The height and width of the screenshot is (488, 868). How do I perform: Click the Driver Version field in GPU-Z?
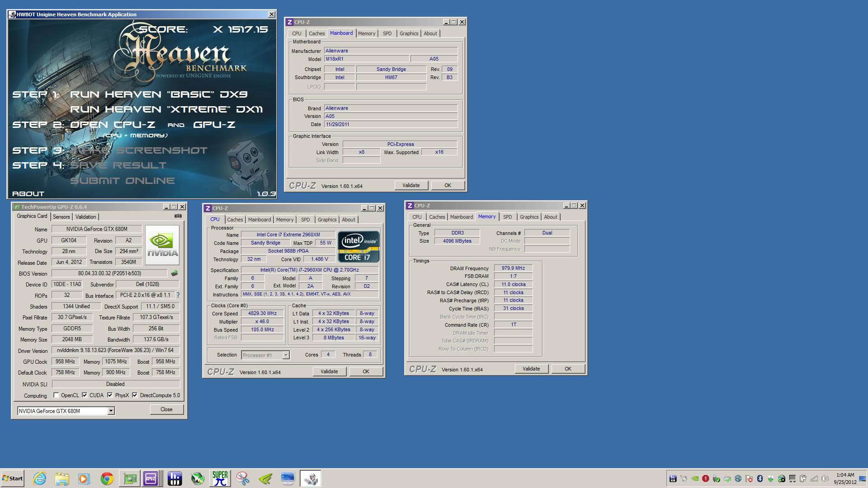click(115, 350)
